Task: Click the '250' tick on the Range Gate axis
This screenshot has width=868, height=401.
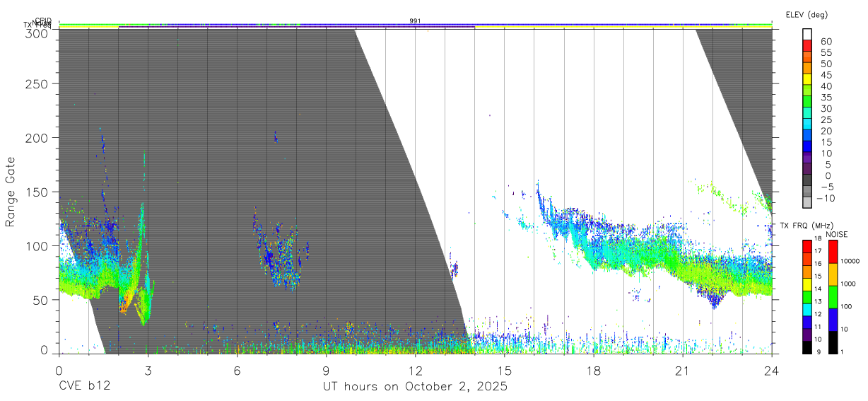Action: (37, 84)
